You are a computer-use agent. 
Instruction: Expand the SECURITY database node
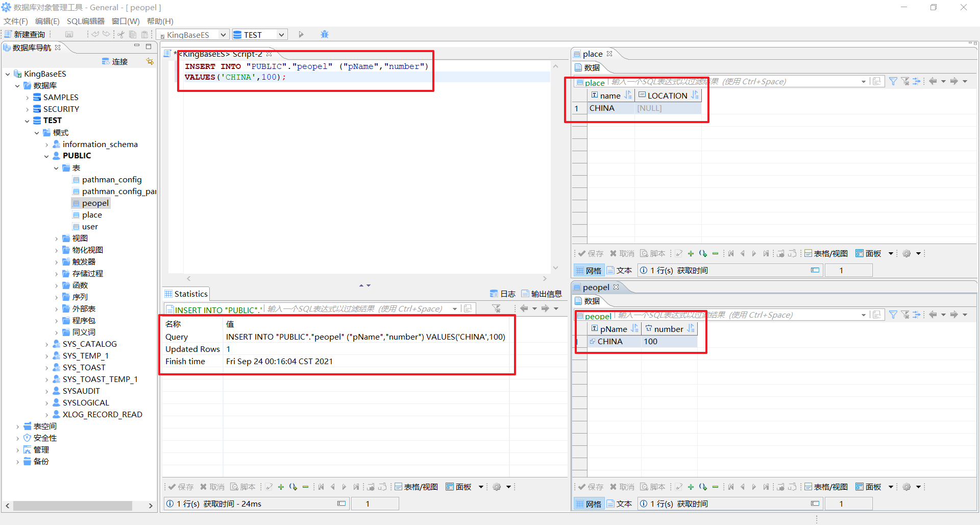click(27, 109)
